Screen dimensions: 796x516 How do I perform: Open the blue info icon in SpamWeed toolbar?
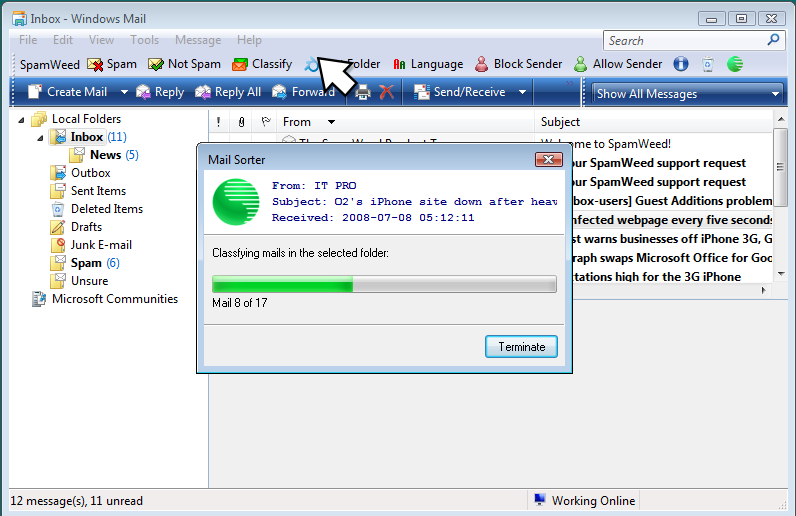coord(681,64)
